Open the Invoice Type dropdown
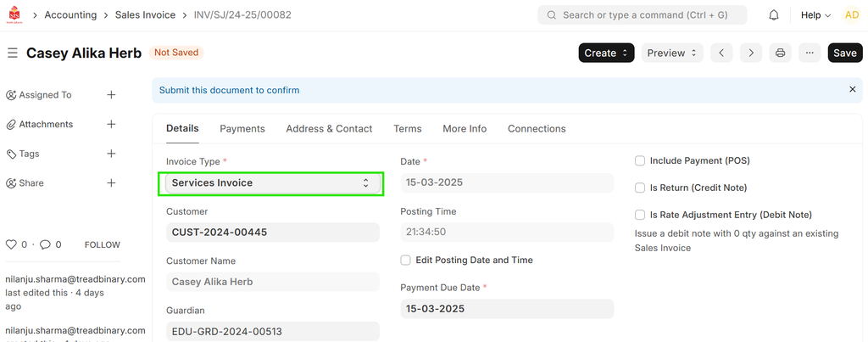The width and height of the screenshot is (868, 342). (x=271, y=182)
